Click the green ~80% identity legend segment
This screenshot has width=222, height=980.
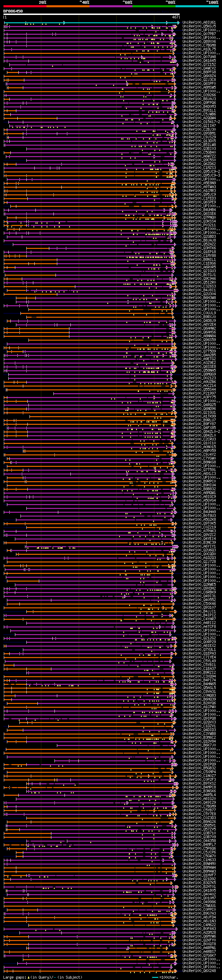pos(154,6)
